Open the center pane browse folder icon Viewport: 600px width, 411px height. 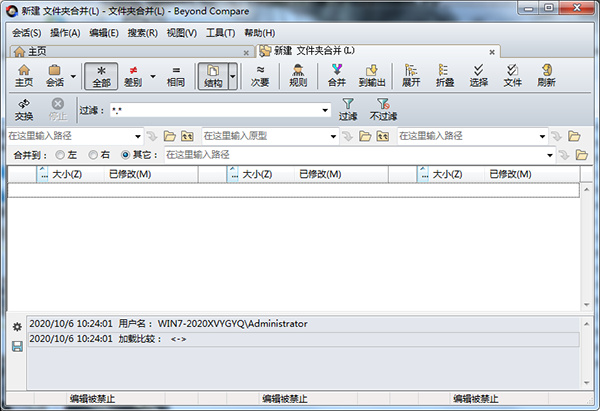365,136
